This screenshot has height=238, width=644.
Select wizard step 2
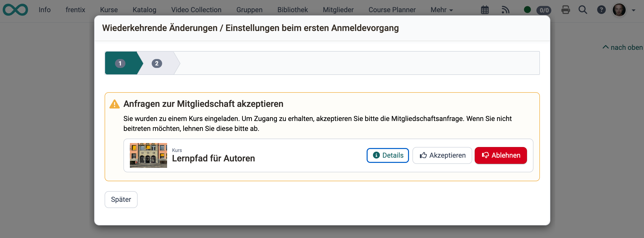click(x=157, y=63)
